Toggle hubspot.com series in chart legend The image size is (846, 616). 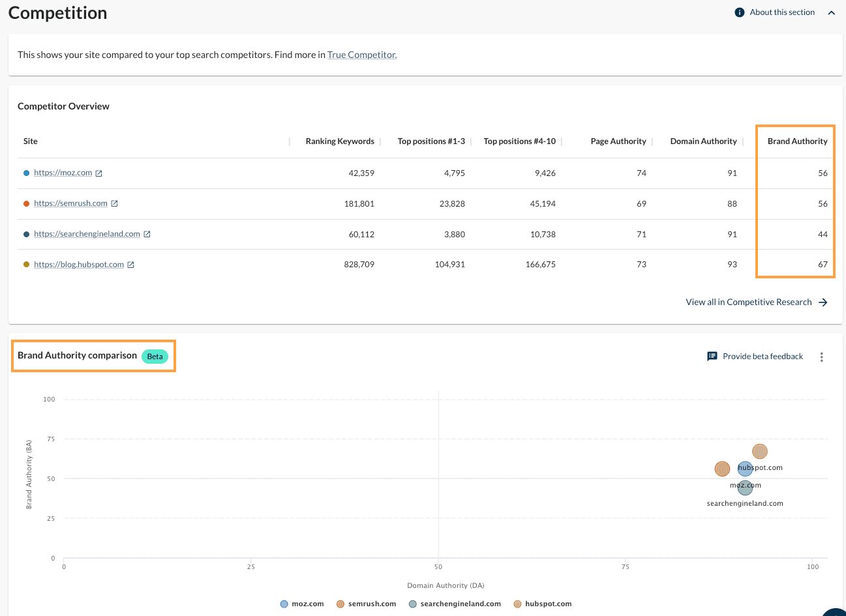548,604
